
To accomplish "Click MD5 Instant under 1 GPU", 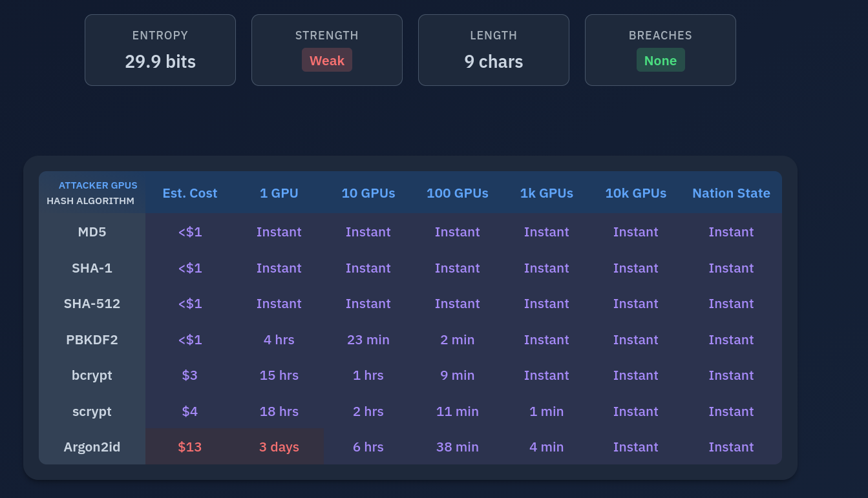I will pyautogui.click(x=279, y=232).
